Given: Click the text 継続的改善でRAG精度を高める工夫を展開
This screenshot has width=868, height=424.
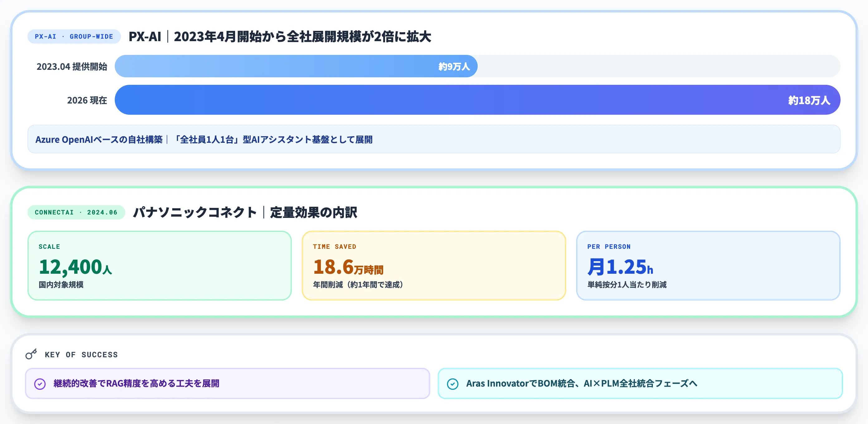Looking at the screenshot, I should (x=137, y=383).
